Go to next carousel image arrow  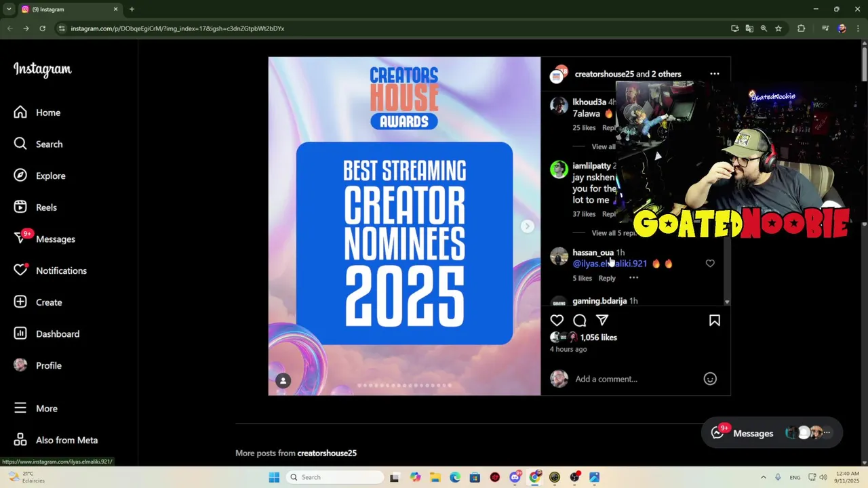pos(527,226)
